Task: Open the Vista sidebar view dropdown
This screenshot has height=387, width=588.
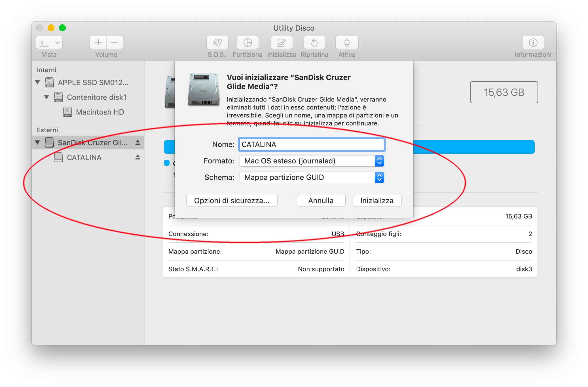Action: (x=49, y=43)
